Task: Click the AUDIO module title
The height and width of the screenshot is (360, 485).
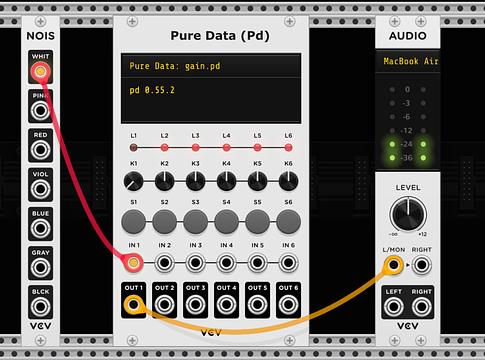Action: [408, 36]
